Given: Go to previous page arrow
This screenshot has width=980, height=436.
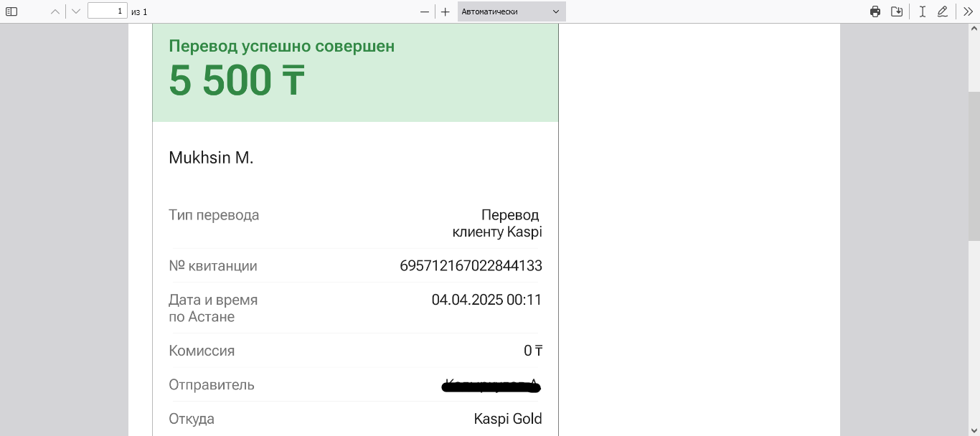Looking at the screenshot, I should coord(55,11).
